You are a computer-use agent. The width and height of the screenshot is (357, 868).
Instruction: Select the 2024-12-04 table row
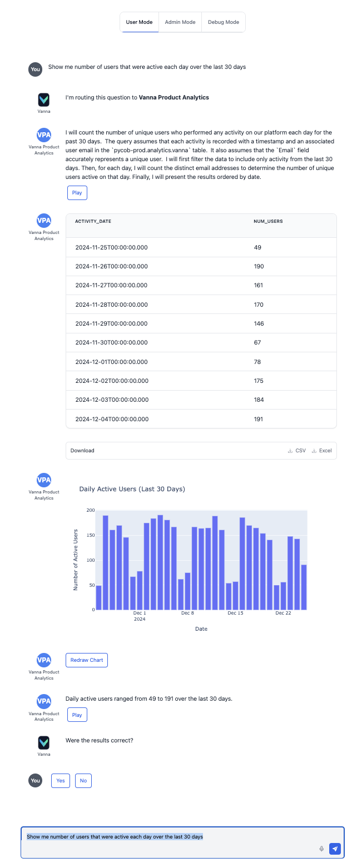[x=201, y=419]
